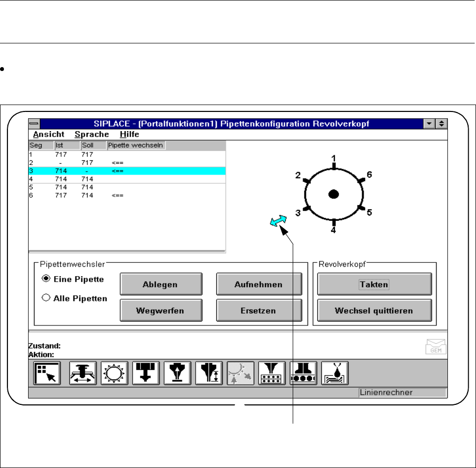Screen dimensions: 476x468
Task: Open the Hilfe menu
Action: 129,134
